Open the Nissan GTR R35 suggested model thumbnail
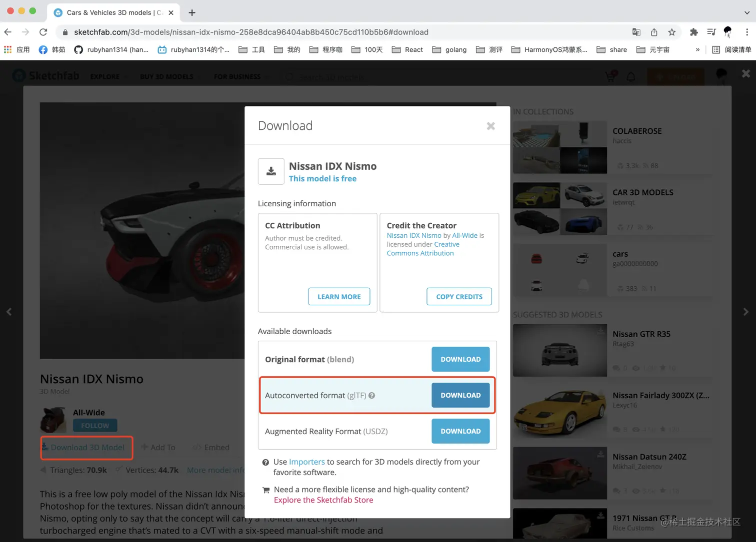Screen dimensions: 756x542 560,350
